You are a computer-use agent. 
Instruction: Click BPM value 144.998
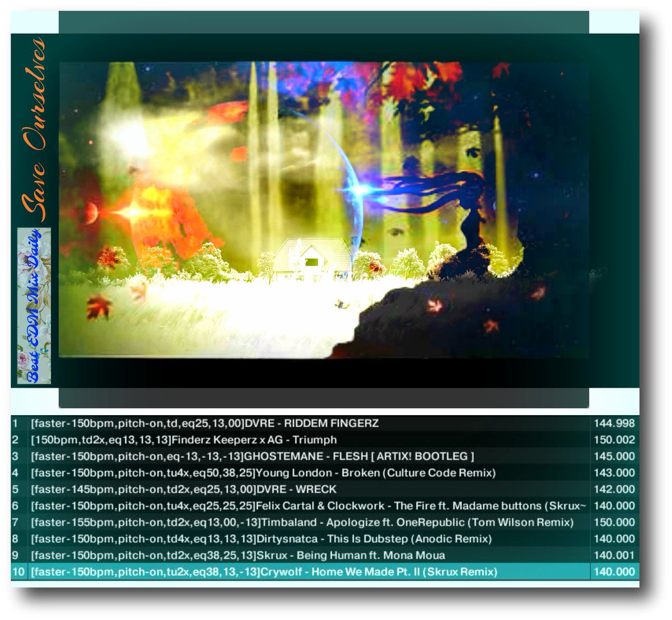(614, 424)
